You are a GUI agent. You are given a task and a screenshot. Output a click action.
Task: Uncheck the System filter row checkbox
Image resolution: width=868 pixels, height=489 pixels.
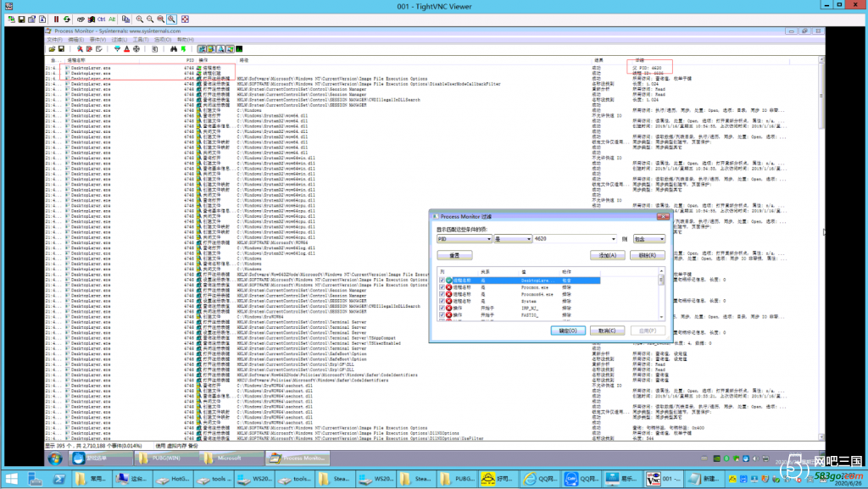(442, 302)
